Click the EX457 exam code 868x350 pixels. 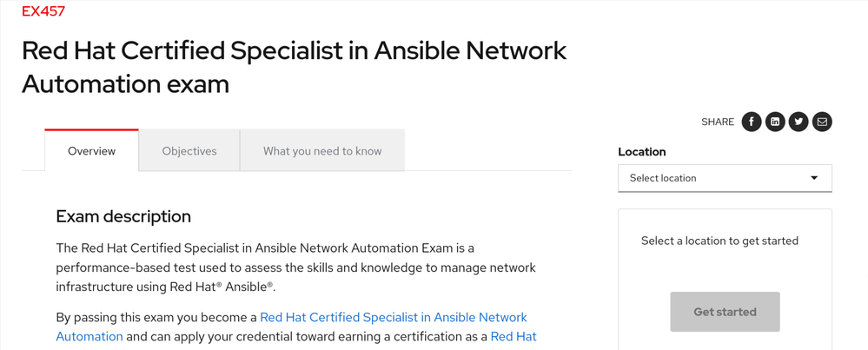(x=43, y=11)
